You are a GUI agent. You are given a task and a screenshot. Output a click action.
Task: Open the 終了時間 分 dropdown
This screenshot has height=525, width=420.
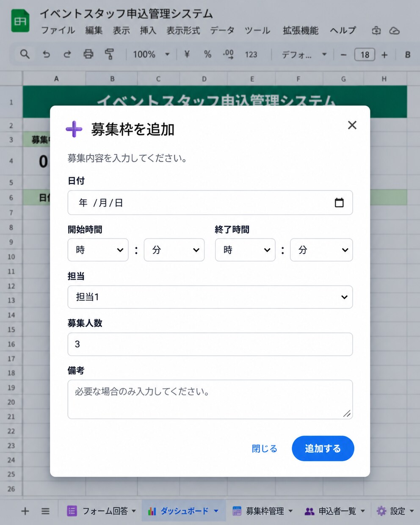321,250
